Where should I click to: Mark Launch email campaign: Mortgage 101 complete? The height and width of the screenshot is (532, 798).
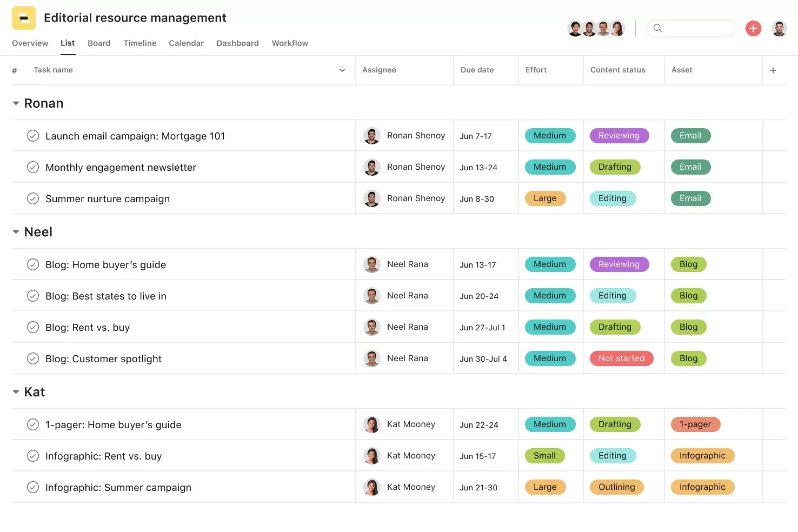click(x=33, y=136)
